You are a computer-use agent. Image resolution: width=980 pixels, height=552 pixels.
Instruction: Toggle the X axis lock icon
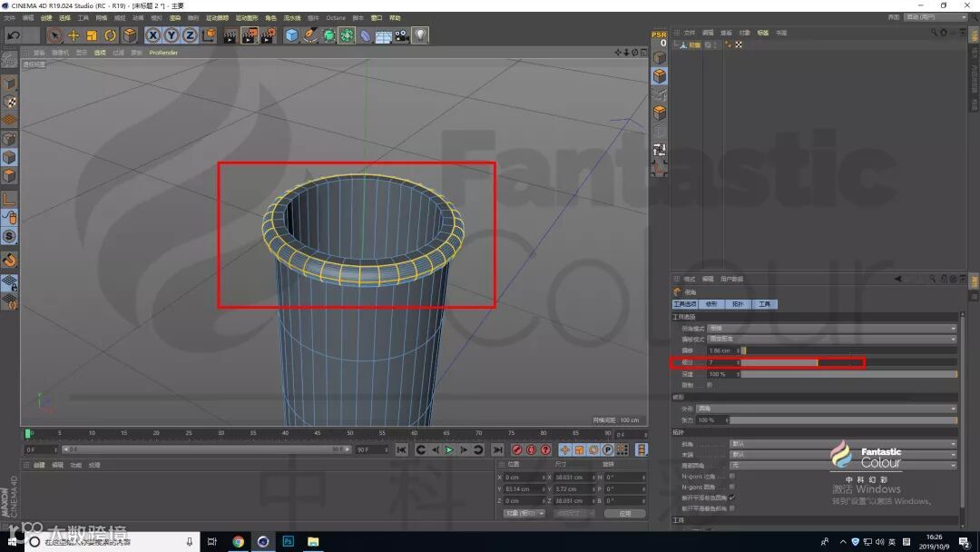[152, 35]
